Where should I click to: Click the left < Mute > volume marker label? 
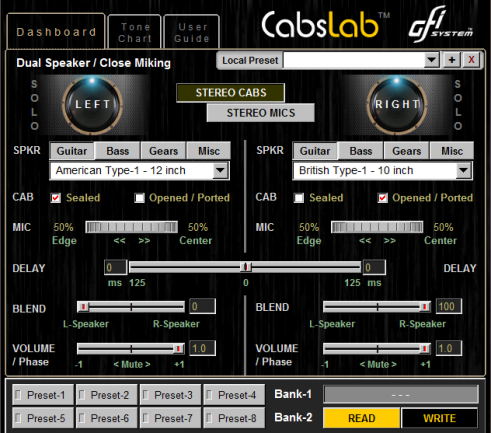pyautogui.click(x=132, y=364)
